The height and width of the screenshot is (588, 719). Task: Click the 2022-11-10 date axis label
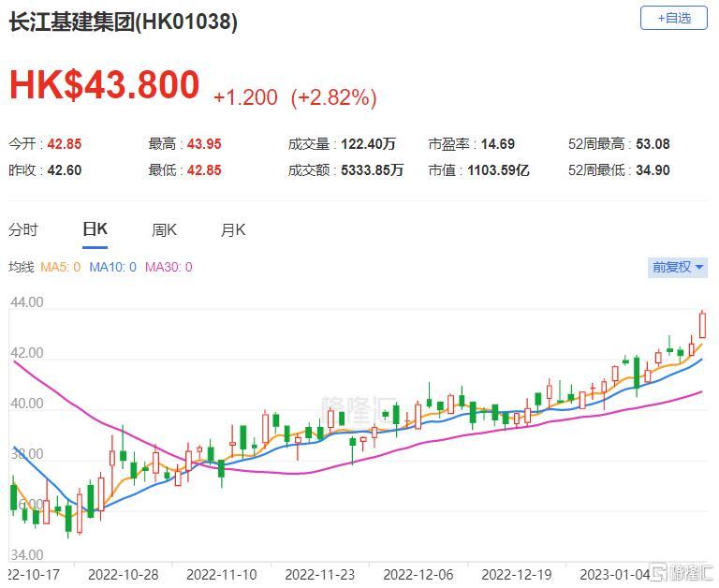[x=222, y=575]
